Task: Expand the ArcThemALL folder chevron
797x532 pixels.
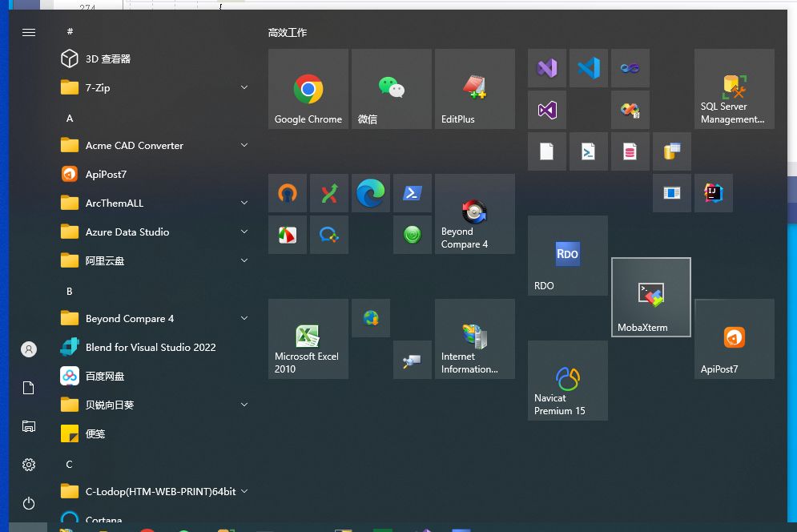Action: [244, 203]
